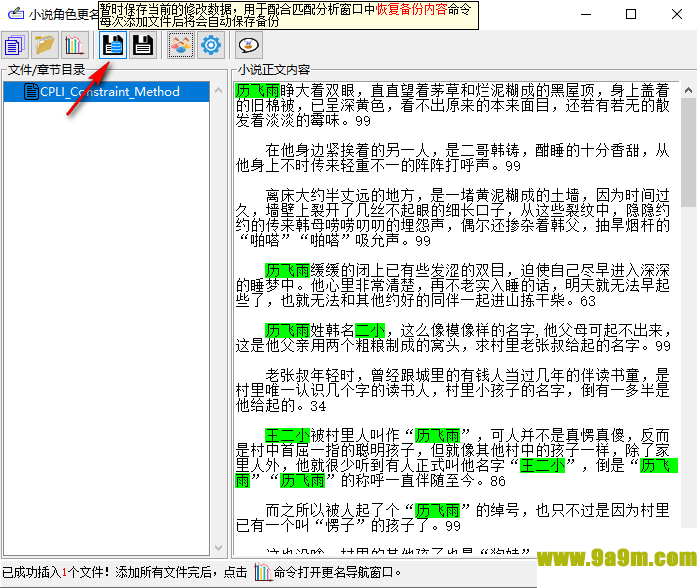The height and width of the screenshot is (588, 697).
Task: Click the app icon in the title bar
Action: click(16, 14)
